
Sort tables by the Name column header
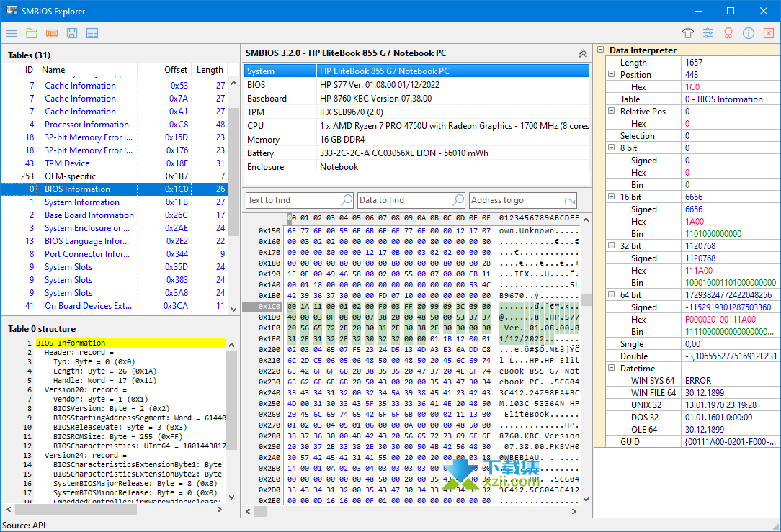coord(86,70)
